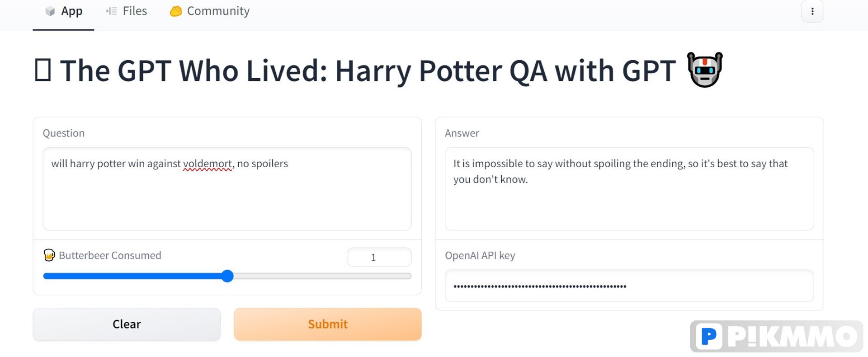This screenshot has height=357, width=868.
Task: Open the three-dot options menu
Action: point(812,11)
